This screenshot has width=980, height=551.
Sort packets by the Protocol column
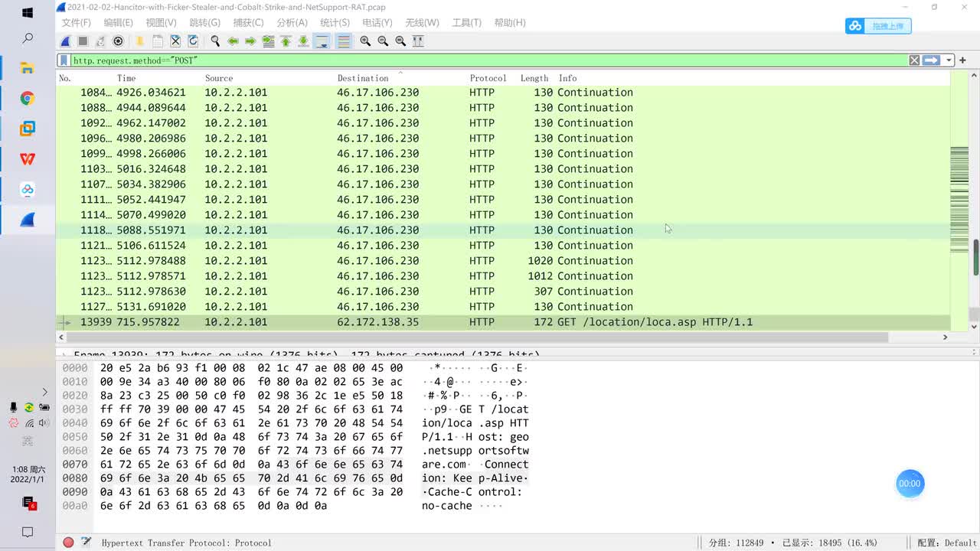tap(488, 78)
